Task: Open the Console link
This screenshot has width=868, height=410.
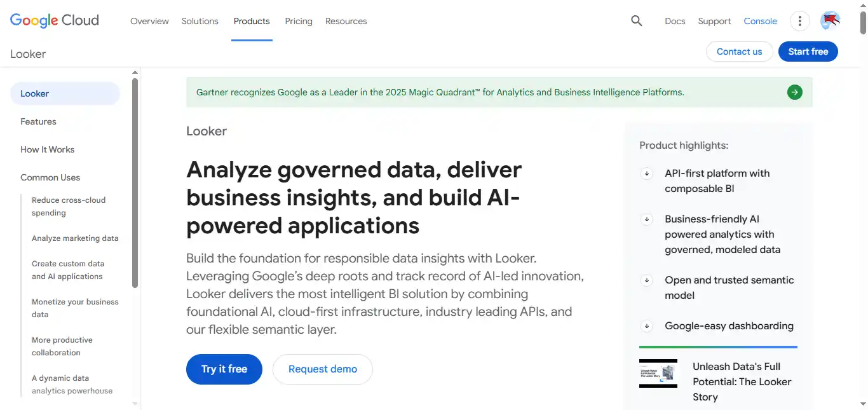Action: point(760,21)
